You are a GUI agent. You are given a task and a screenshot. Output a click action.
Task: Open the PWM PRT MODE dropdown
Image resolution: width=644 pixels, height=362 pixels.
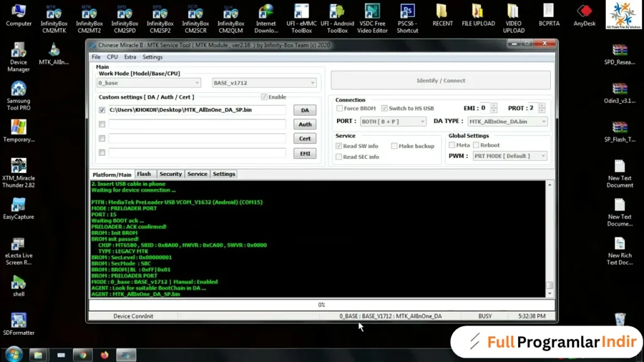pyautogui.click(x=509, y=156)
